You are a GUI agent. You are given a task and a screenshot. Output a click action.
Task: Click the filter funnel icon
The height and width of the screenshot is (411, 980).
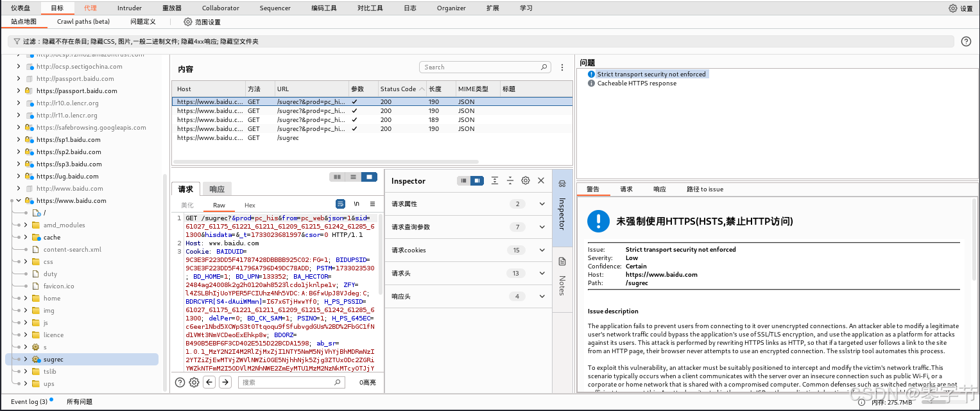(x=17, y=41)
